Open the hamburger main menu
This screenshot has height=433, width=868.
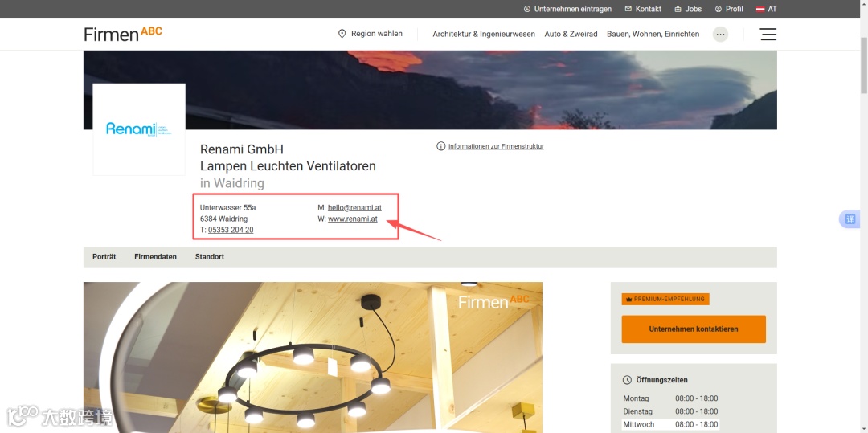pyautogui.click(x=768, y=35)
